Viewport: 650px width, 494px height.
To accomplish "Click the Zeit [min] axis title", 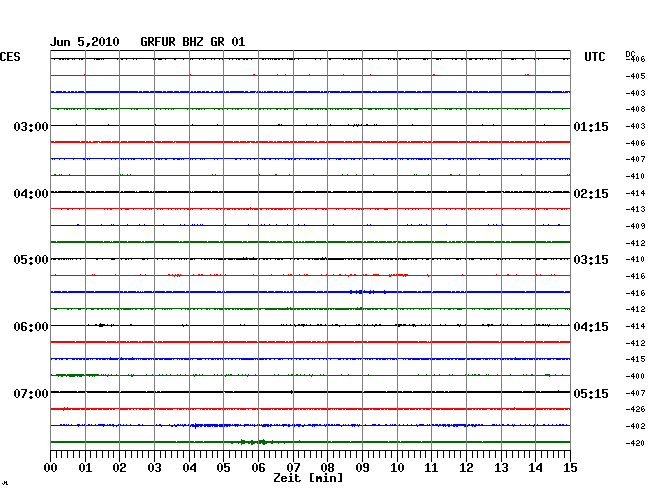I will coord(308,478).
